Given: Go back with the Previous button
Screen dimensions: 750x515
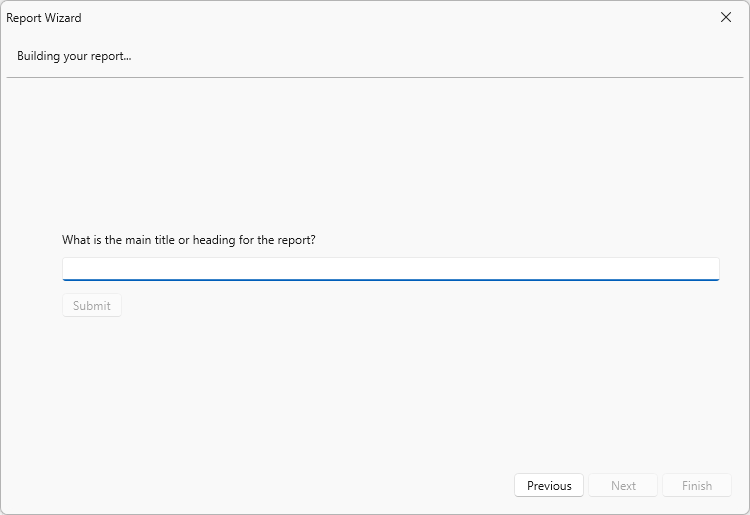Looking at the screenshot, I should pos(549,485).
